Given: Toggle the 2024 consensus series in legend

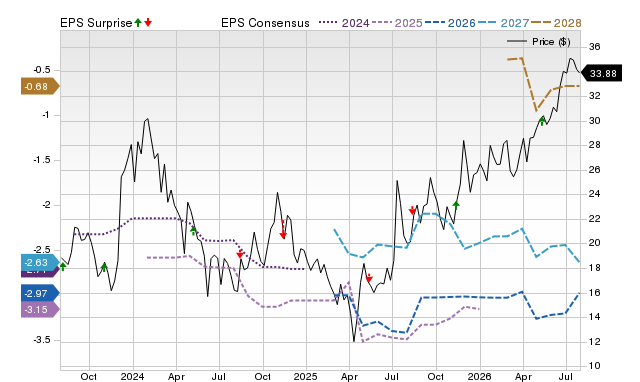Looking at the screenshot, I should (344, 23).
